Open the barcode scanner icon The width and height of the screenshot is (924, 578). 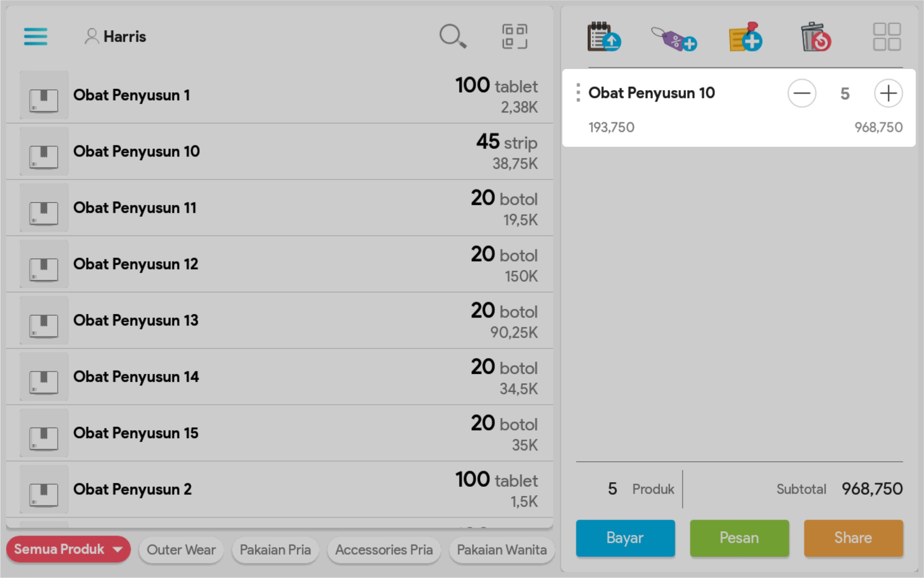point(515,37)
